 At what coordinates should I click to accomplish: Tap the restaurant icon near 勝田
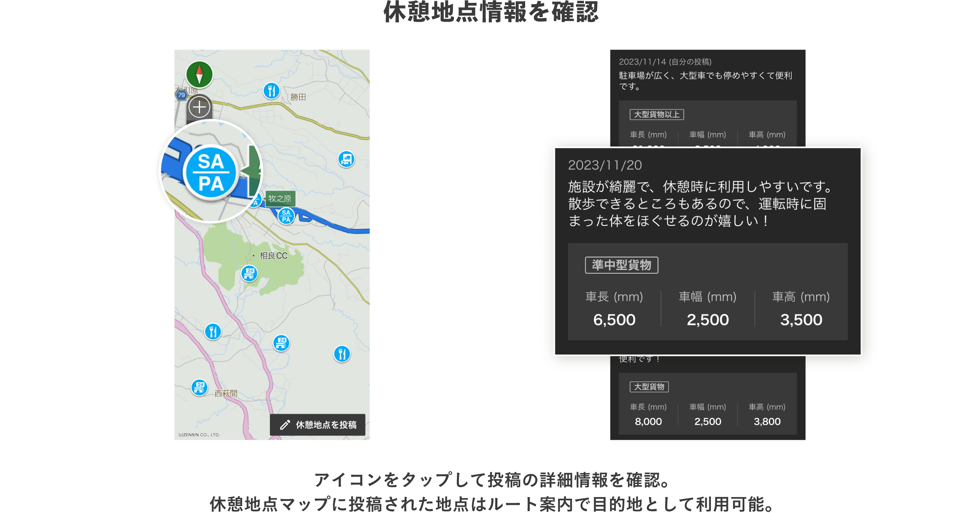272,91
